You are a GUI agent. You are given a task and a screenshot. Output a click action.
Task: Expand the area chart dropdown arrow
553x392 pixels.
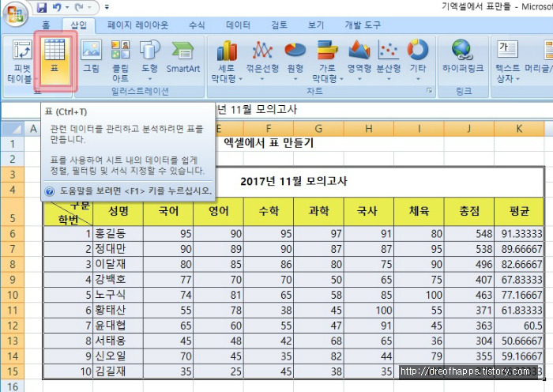point(359,79)
